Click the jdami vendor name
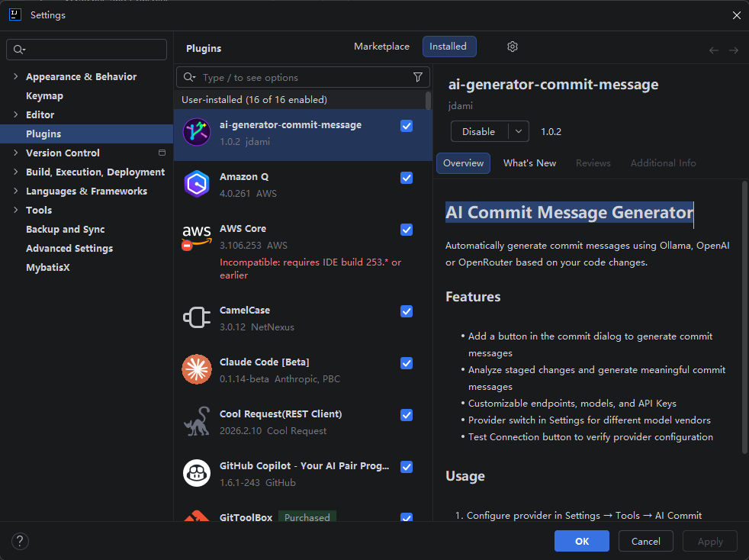Image resolution: width=749 pixels, height=560 pixels. tap(461, 105)
